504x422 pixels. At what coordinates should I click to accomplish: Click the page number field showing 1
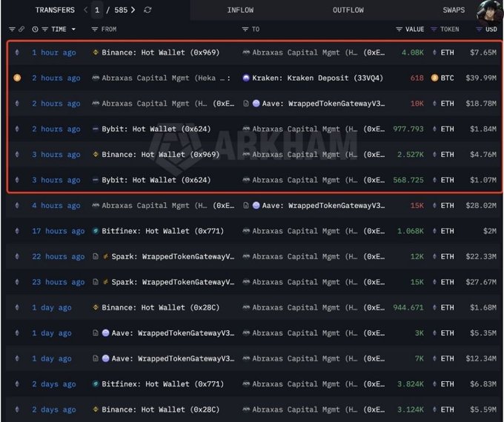tap(97, 10)
